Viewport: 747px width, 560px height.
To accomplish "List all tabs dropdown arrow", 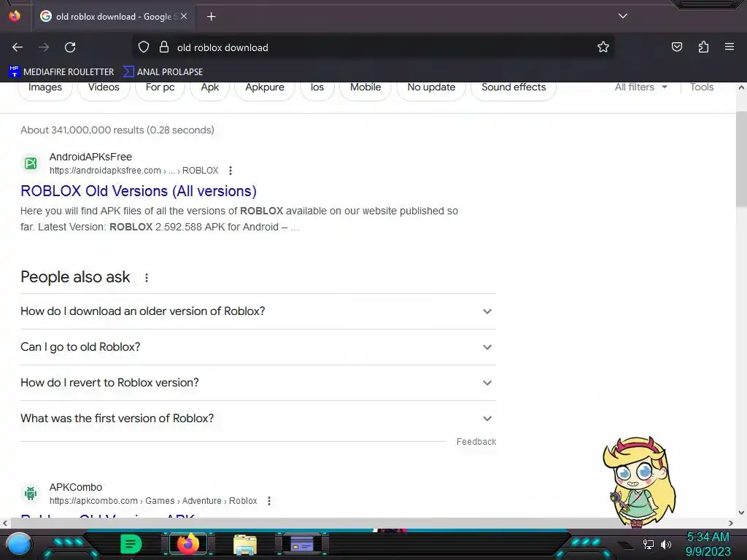I will tap(623, 16).
